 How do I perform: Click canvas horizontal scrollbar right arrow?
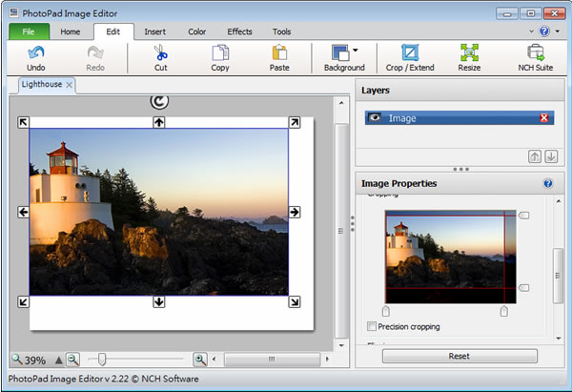pos(327,360)
